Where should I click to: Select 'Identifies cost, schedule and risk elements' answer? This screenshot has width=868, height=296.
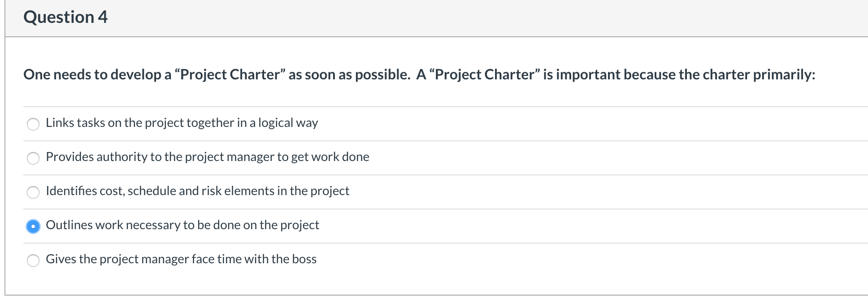pyautogui.click(x=33, y=192)
